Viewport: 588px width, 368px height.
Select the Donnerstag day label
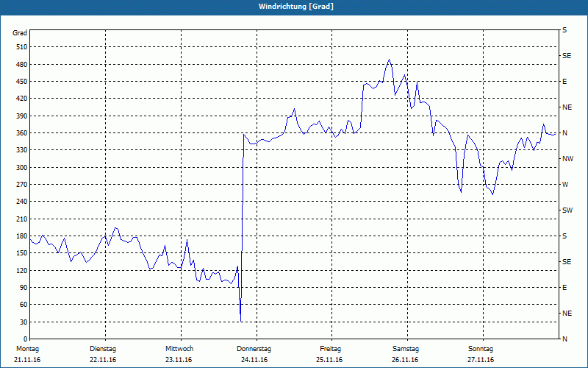tap(254, 349)
